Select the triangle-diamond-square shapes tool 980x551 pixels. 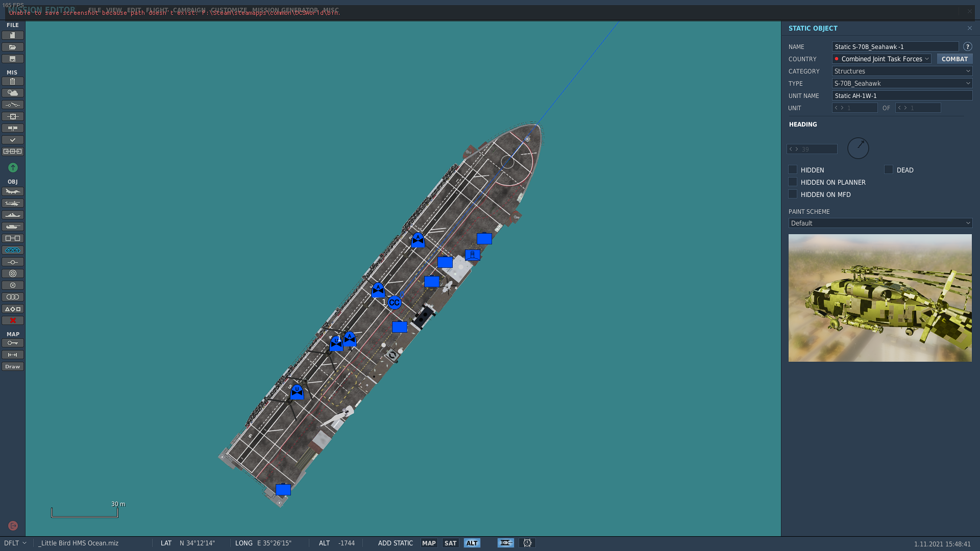pos(13,309)
